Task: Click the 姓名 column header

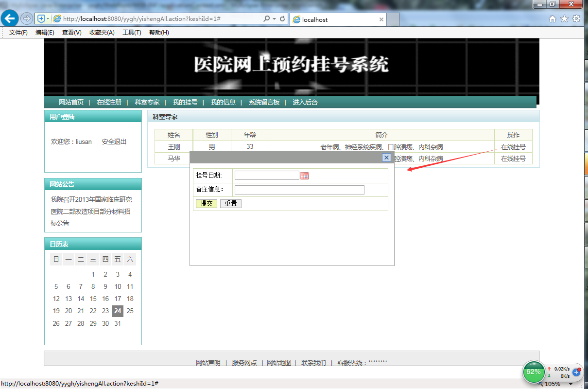Action: click(174, 135)
